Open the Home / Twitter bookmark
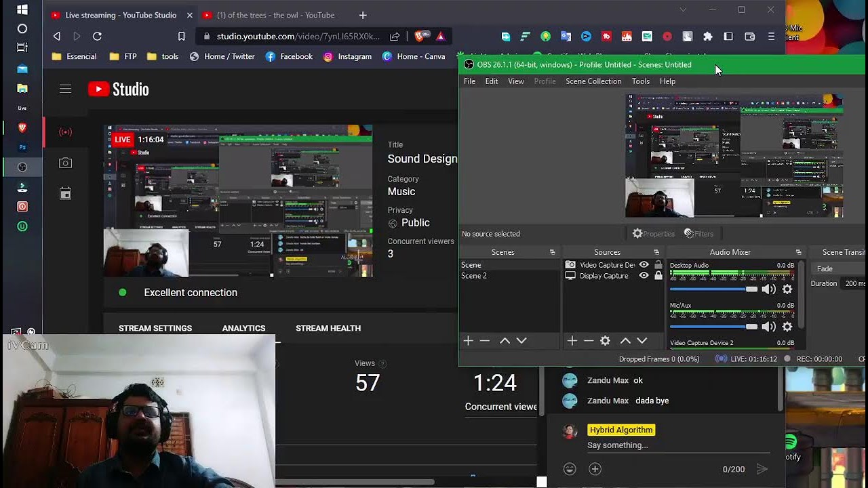 222,56
